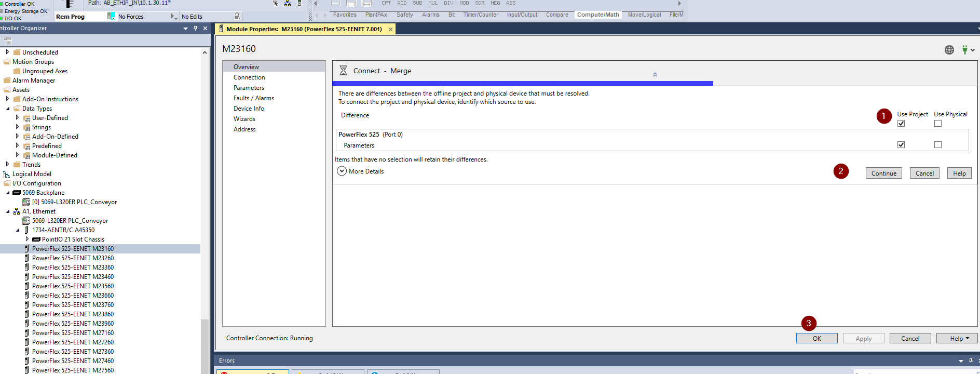Check Use Project header checkbox
Viewport: 980px width, 374px height.
[x=901, y=124]
